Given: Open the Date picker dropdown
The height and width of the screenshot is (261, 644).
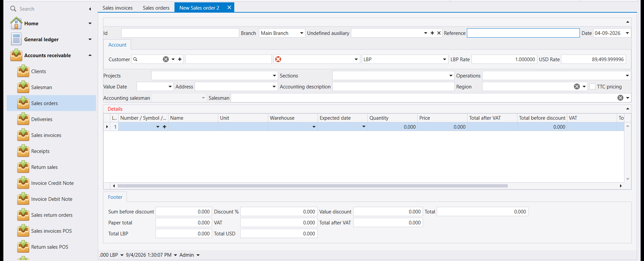Looking at the screenshot, I should pos(627,33).
